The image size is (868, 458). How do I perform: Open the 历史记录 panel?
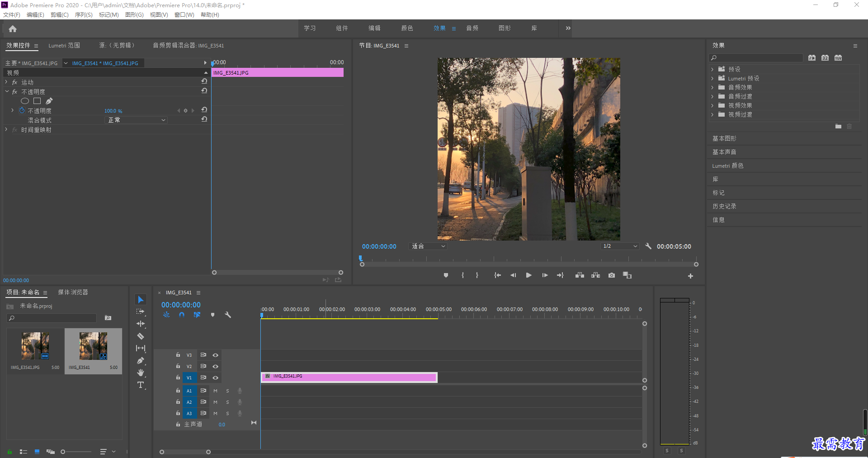724,206
